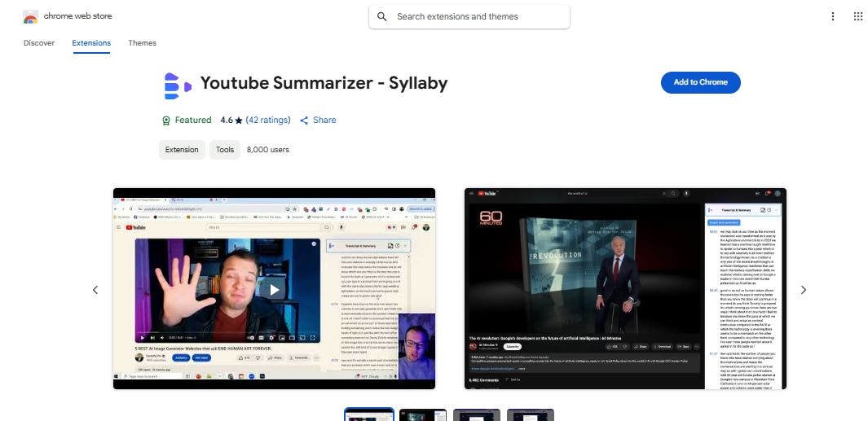Open the 60 Minutes screenshot preview
Image resolution: width=868 pixels, height=421 pixels.
pos(626,288)
